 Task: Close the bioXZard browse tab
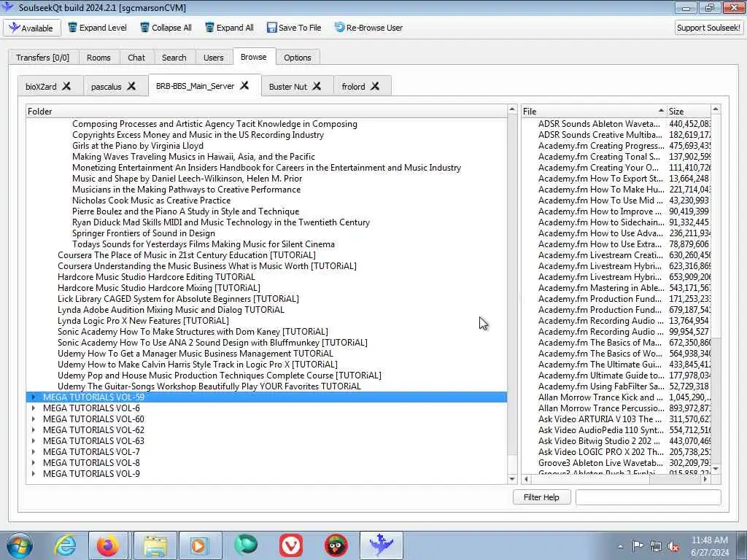[66, 86]
